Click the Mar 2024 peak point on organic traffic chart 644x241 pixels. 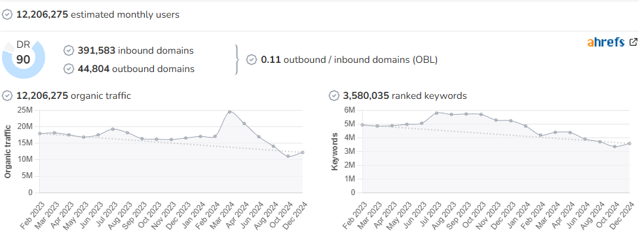(229, 112)
